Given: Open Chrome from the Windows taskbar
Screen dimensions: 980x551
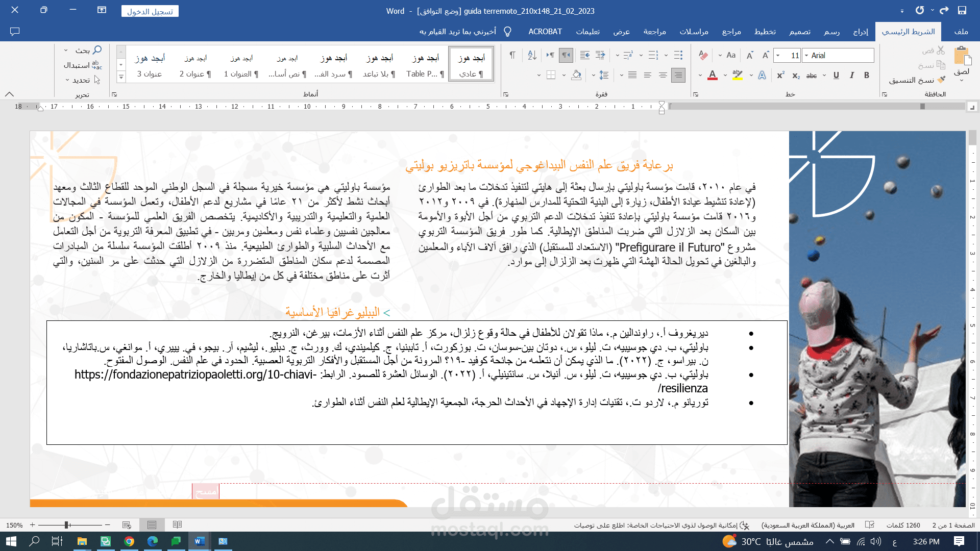Looking at the screenshot, I should click(129, 541).
